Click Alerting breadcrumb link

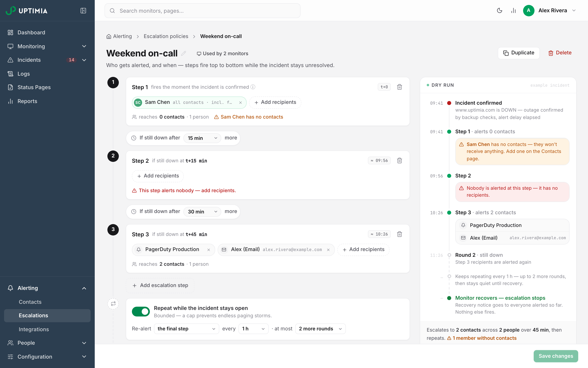tap(122, 37)
